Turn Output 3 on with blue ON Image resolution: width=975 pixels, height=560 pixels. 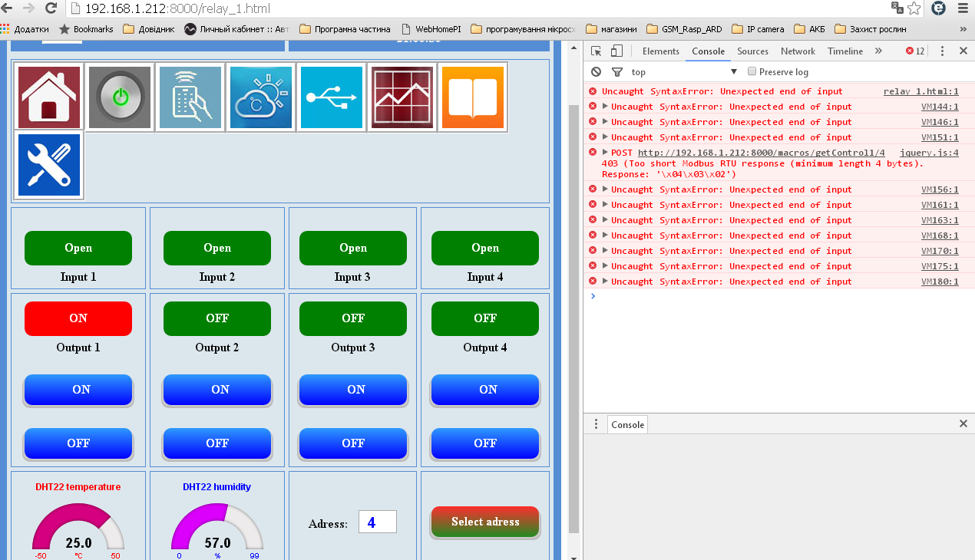point(353,390)
